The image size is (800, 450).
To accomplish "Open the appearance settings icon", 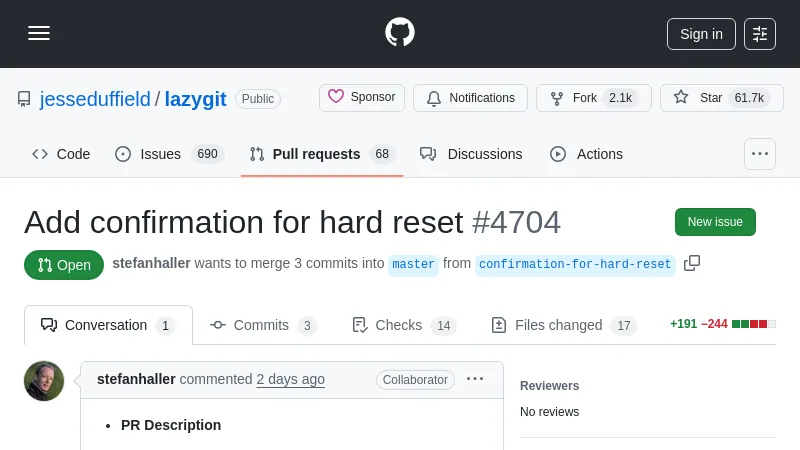I will (x=760, y=34).
